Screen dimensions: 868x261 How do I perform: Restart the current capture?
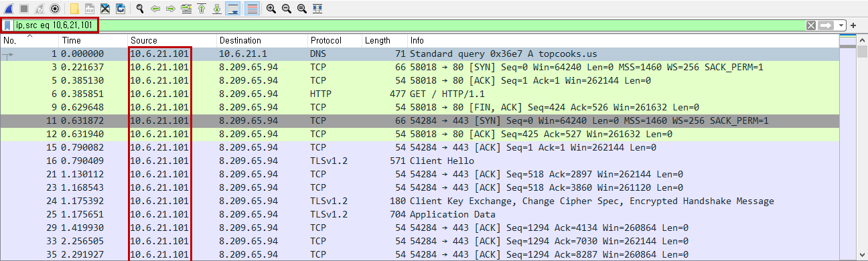coord(39,9)
